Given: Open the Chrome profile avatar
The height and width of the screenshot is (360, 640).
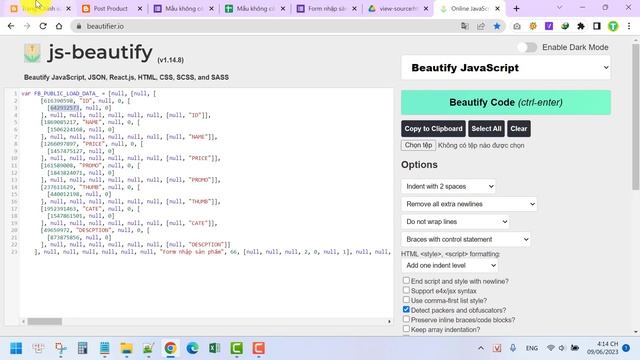Looking at the screenshot, I should (613, 26).
